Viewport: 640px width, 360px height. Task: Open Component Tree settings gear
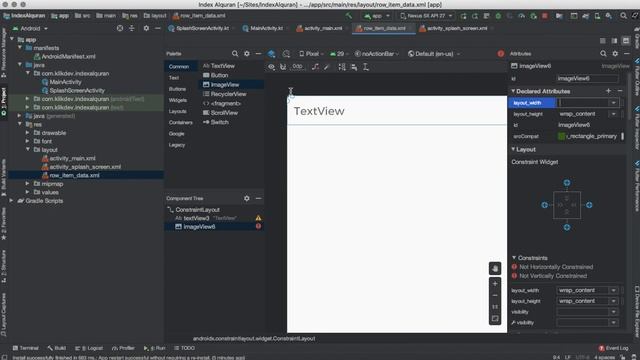(247, 198)
